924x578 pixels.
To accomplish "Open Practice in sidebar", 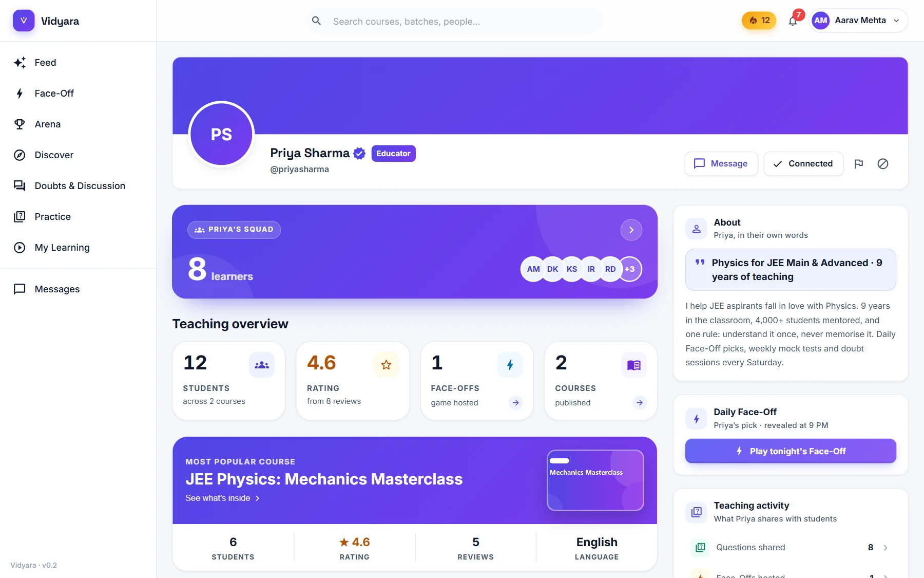I will pos(78,217).
